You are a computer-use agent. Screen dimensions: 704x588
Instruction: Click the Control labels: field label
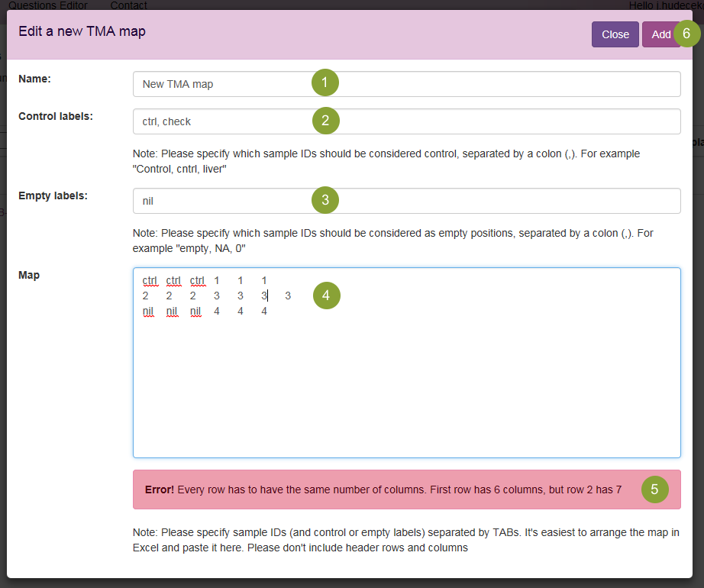[55, 116]
